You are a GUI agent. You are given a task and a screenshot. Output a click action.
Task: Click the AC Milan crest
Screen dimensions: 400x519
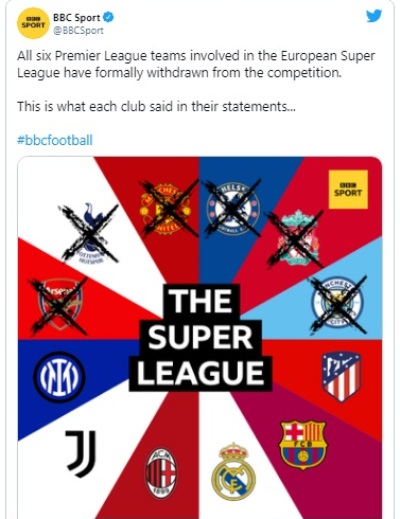[x=161, y=473]
